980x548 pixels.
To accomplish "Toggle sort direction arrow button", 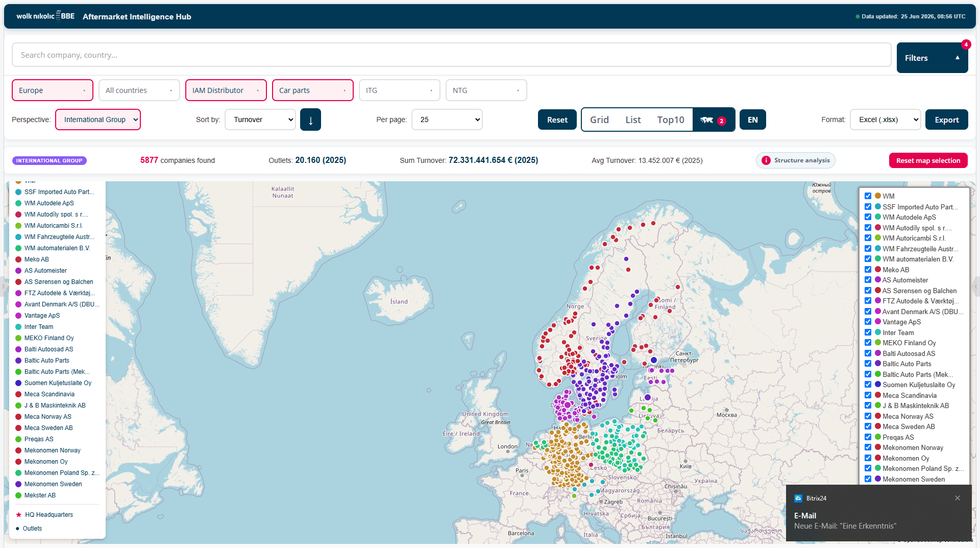I will (x=310, y=120).
